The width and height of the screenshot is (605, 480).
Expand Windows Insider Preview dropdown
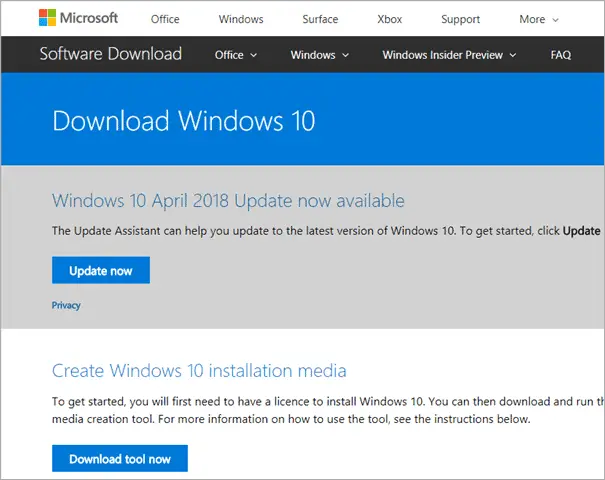pos(449,55)
